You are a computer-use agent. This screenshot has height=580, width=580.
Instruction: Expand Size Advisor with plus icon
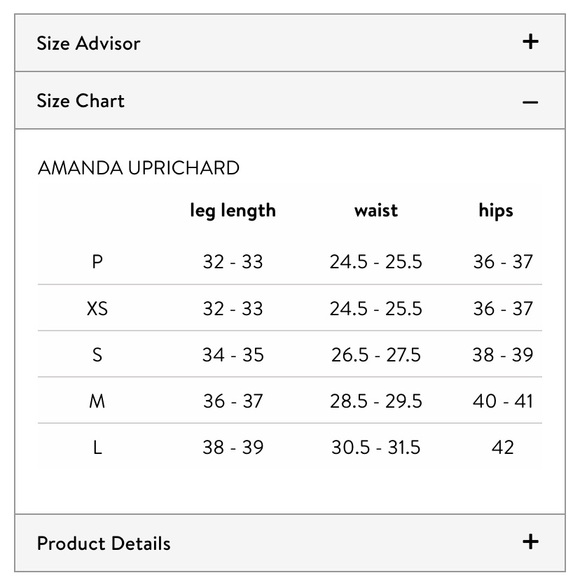click(x=530, y=41)
